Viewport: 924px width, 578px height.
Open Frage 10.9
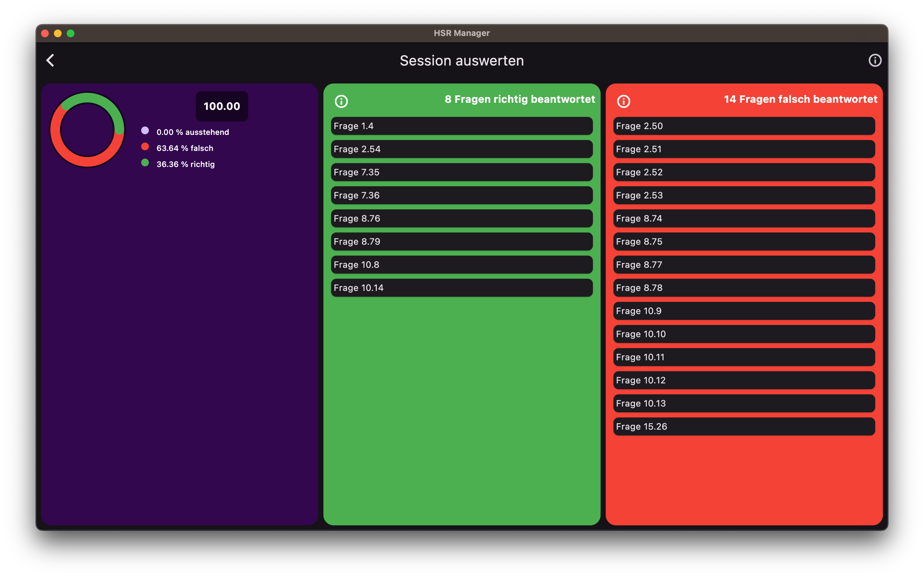click(x=744, y=311)
